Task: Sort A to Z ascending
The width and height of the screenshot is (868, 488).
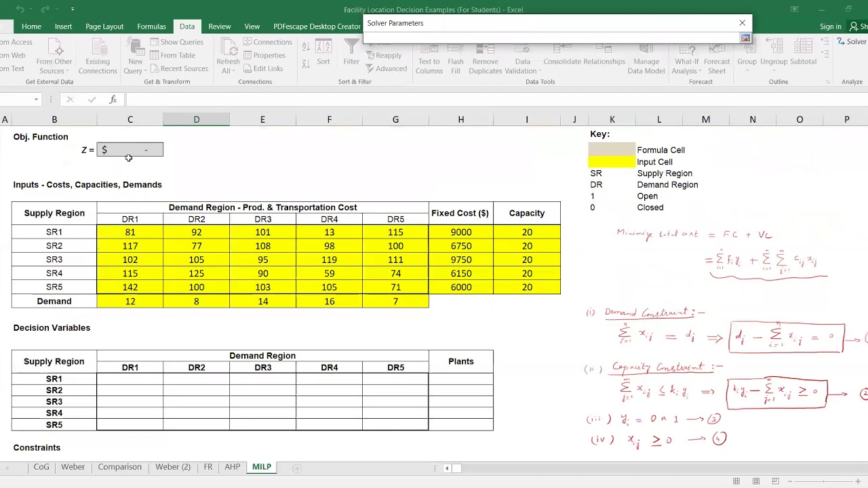Action: coord(306,47)
